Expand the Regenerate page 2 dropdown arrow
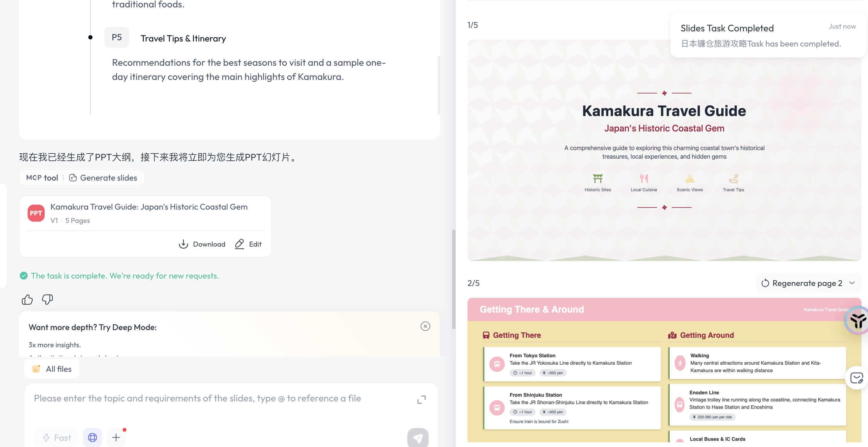868x447 pixels. pos(852,283)
